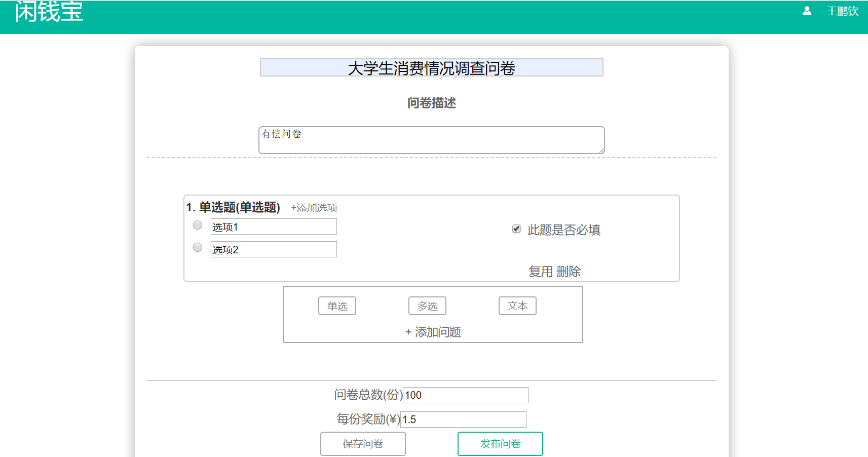The width and height of the screenshot is (868, 457).
Task: Select the radio button for 选项1
Action: click(198, 225)
